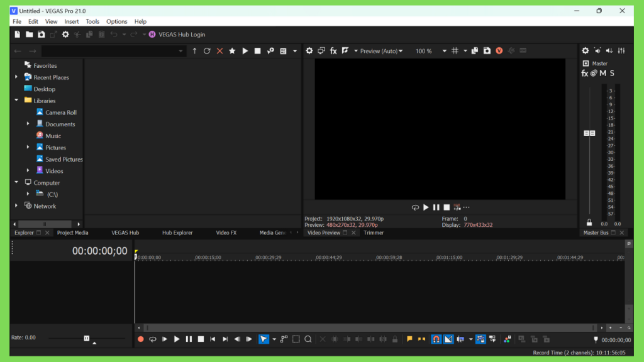Expand the C:\ drive node
Image resolution: width=644 pixels, height=362 pixels.
click(x=28, y=194)
